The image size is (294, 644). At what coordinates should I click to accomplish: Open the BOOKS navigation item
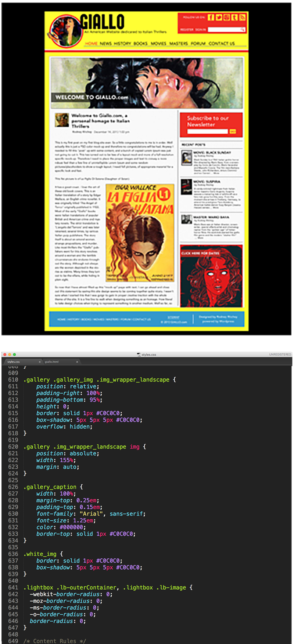point(140,43)
